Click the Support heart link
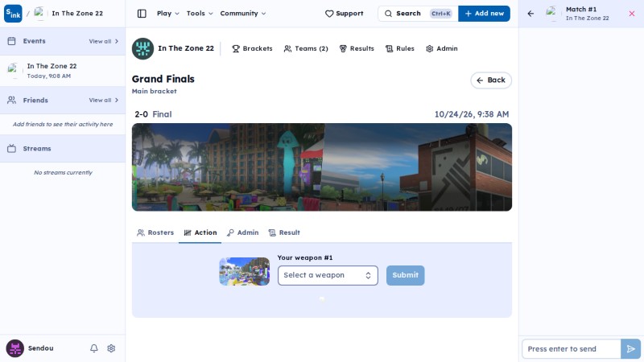Image resolution: width=644 pixels, height=362 pixels. (x=345, y=14)
